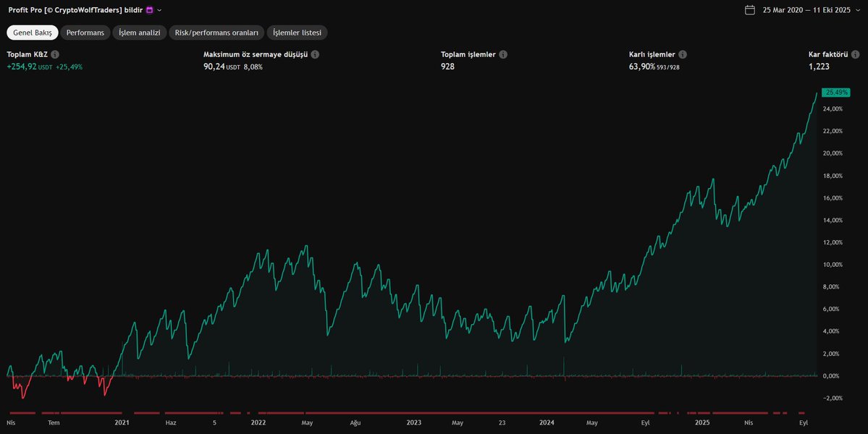868x434 pixels.
Task: Open the date range calendar icon
Action: 749,10
